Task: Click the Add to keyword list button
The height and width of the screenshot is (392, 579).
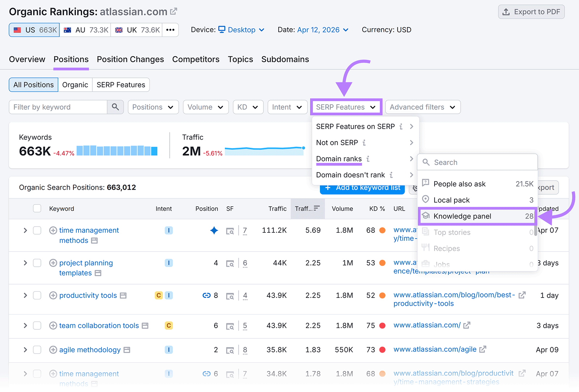Action: coord(362,187)
